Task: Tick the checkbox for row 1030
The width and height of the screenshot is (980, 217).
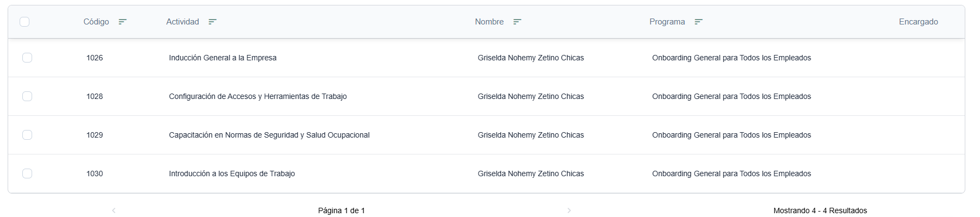Action: 27,173
